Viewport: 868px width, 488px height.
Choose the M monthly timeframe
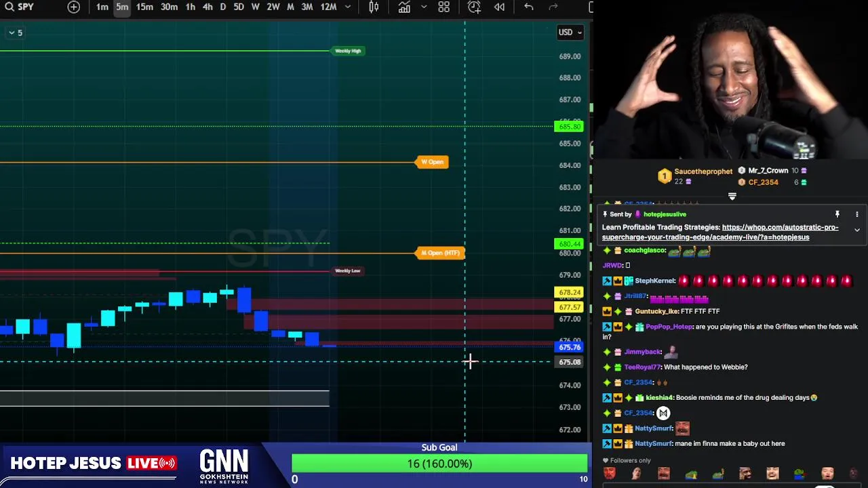pos(290,7)
